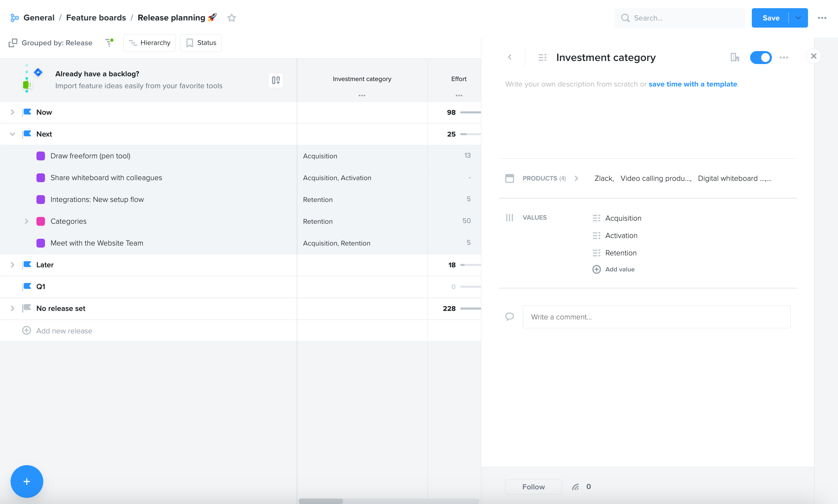Open Effort column options dots

tap(459, 96)
